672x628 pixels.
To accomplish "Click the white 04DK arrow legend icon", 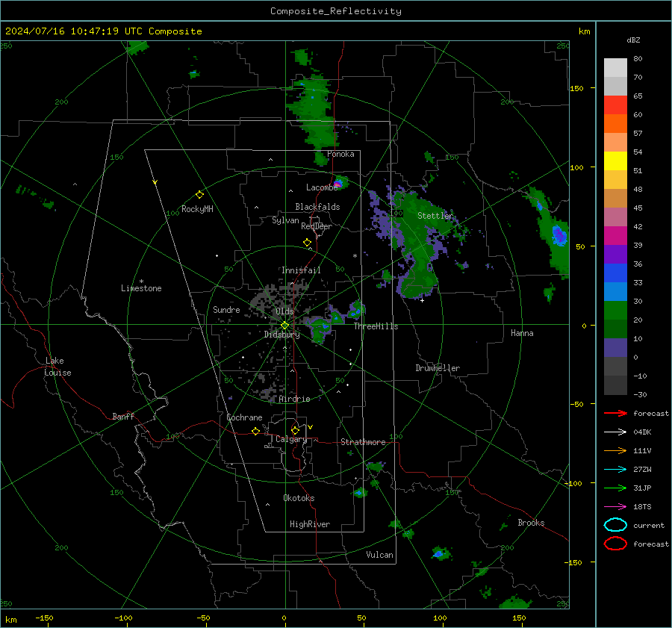I will [x=615, y=432].
